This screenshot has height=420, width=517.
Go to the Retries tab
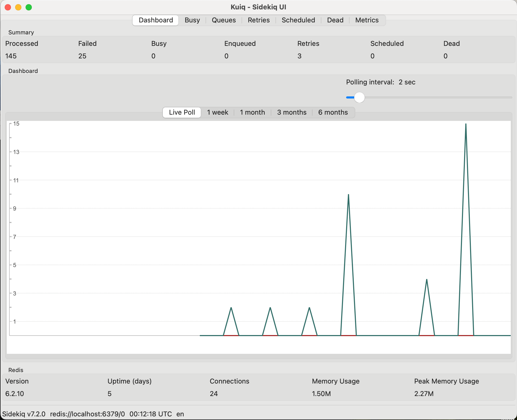coord(259,20)
